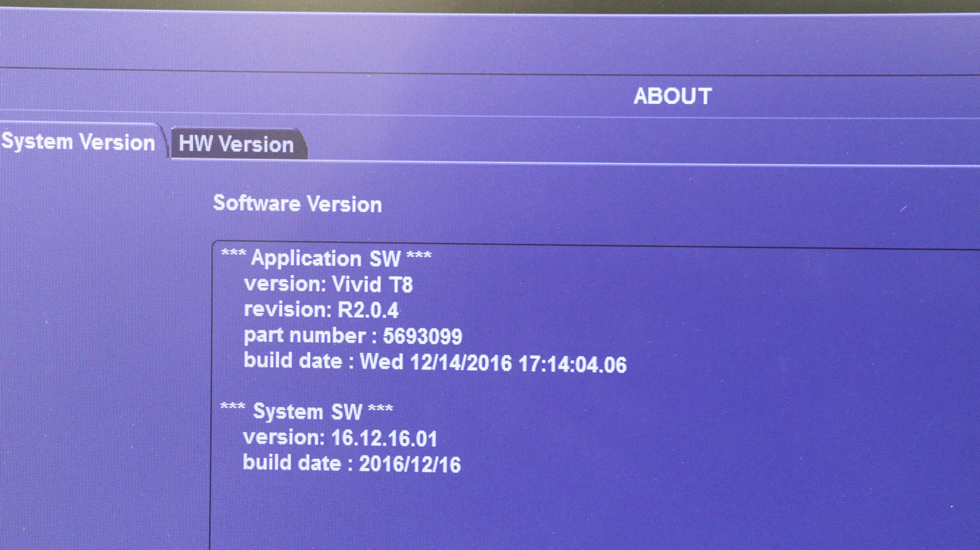Select the '*** System SW ***' line
The height and width of the screenshot is (550, 980).
pos(307,412)
